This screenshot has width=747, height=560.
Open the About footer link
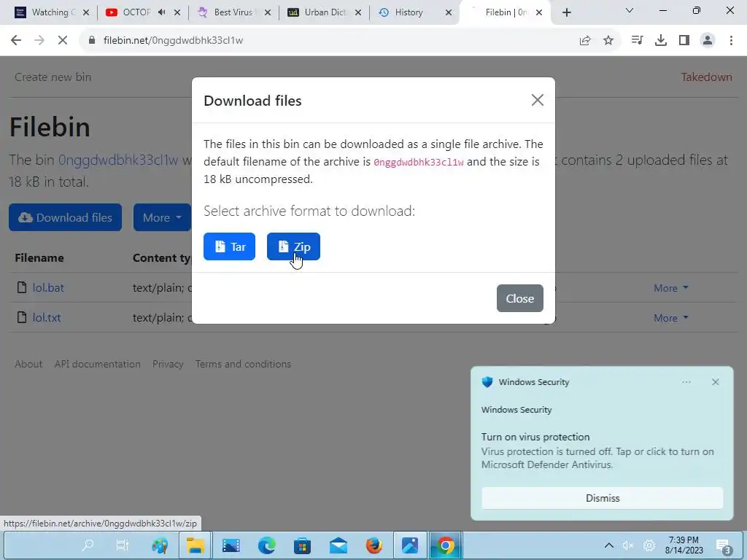point(28,364)
